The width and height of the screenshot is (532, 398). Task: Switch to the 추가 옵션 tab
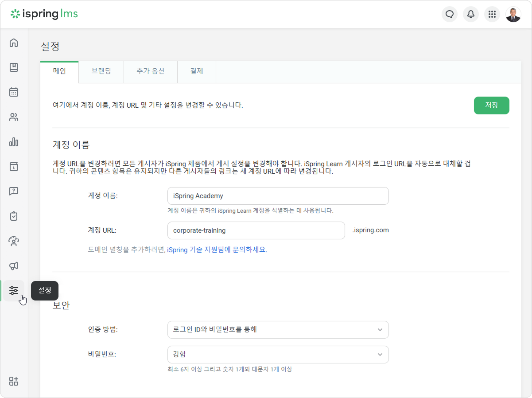[151, 71]
